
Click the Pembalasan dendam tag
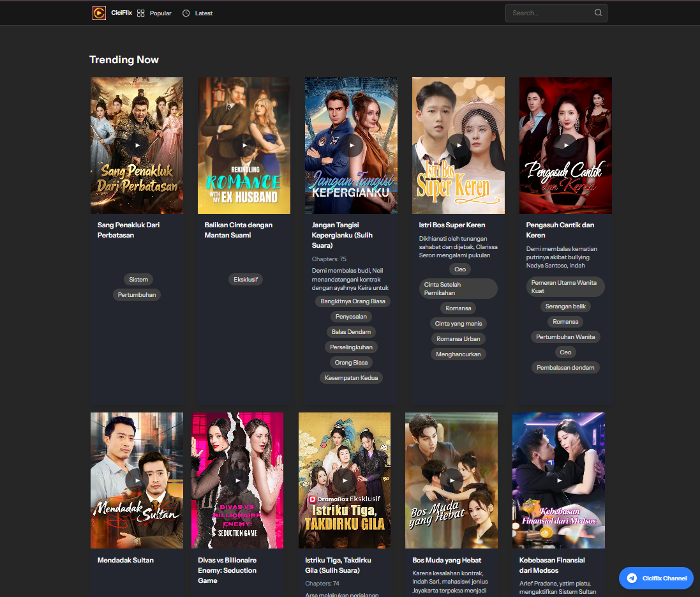[x=565, y=367]
